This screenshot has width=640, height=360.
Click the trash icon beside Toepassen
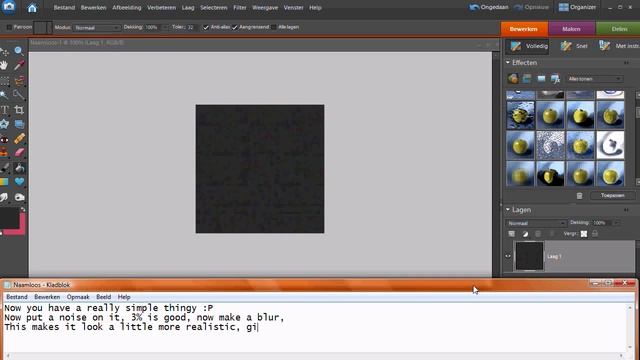pyautogui.click(x=579, y=196)
